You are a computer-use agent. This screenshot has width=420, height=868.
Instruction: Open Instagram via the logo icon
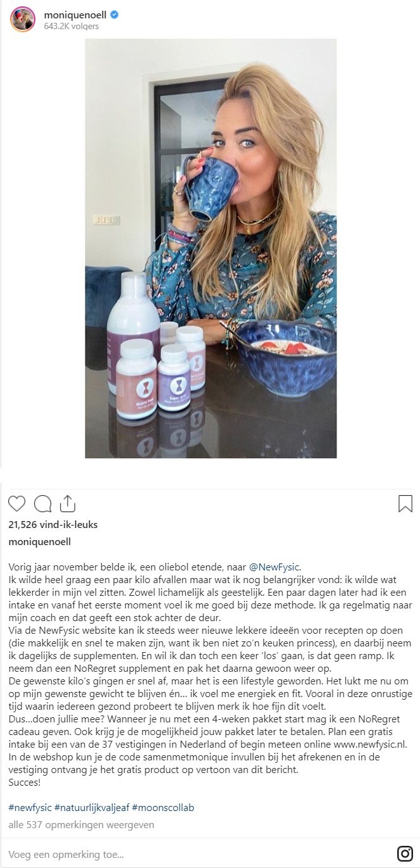point(405,853)
